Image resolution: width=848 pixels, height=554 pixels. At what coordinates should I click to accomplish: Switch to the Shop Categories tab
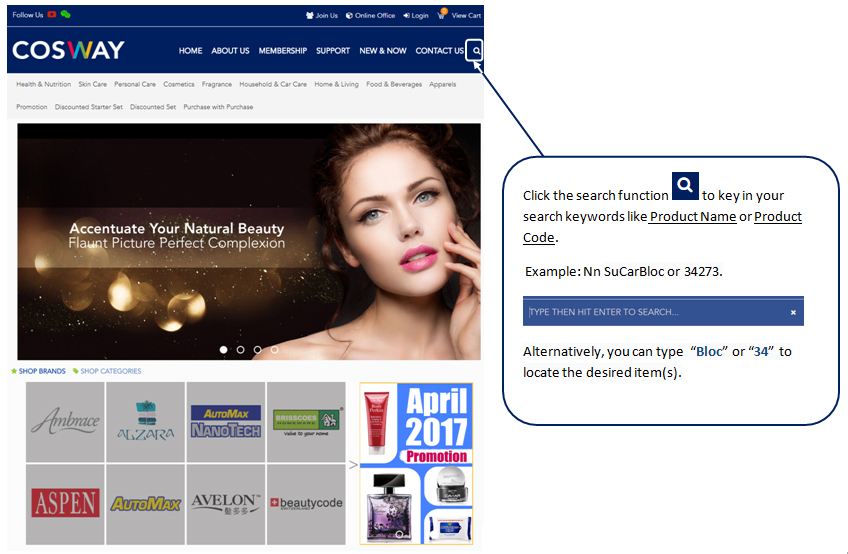[x=110, y=371]
